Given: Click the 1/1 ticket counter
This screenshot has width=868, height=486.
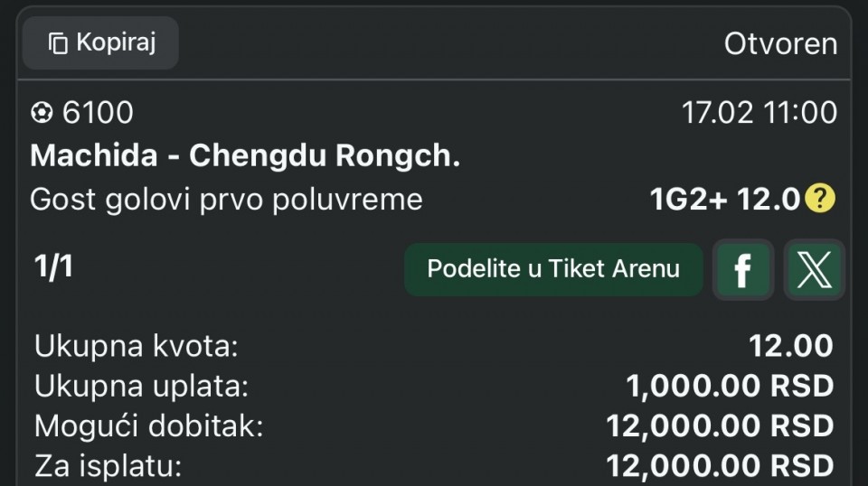Looking at the screenshot, I should (x=53, y=267).
